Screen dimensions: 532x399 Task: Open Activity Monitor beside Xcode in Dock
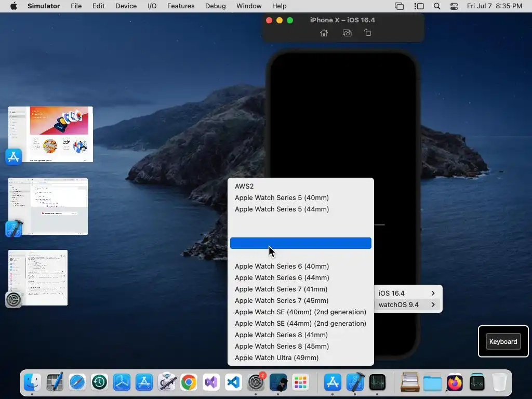click(x=377, y=382)
